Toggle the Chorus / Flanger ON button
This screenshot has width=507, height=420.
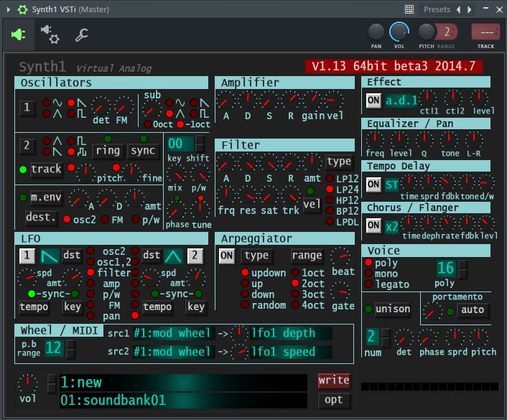pyautogui.click(x=373, y=225)
